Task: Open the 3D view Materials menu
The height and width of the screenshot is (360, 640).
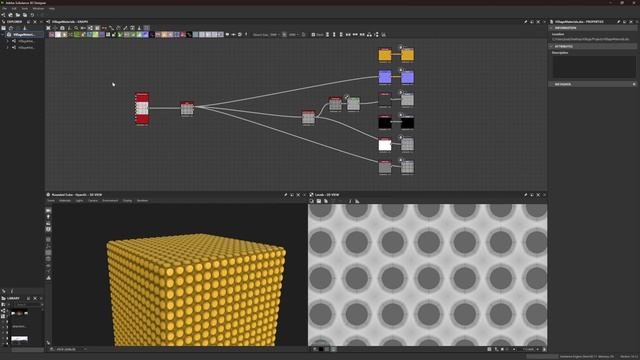Action: point(65,201)
